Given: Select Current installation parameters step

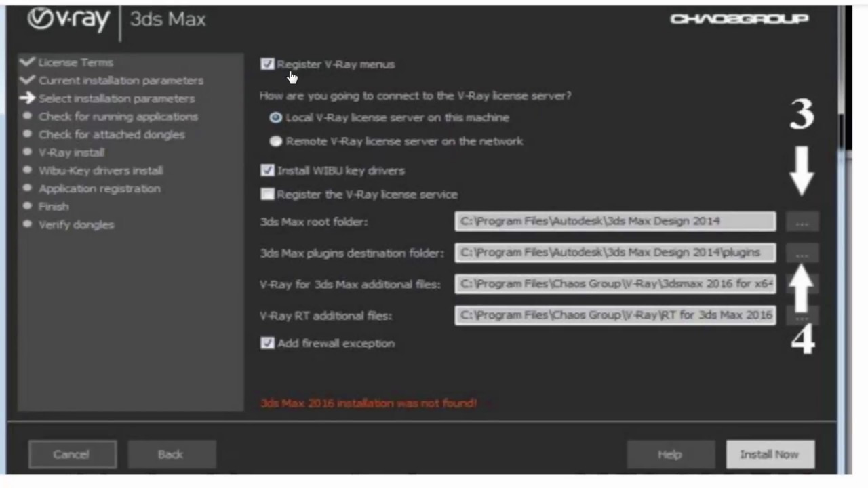Looking at the screenshot, I should [121, 81].
